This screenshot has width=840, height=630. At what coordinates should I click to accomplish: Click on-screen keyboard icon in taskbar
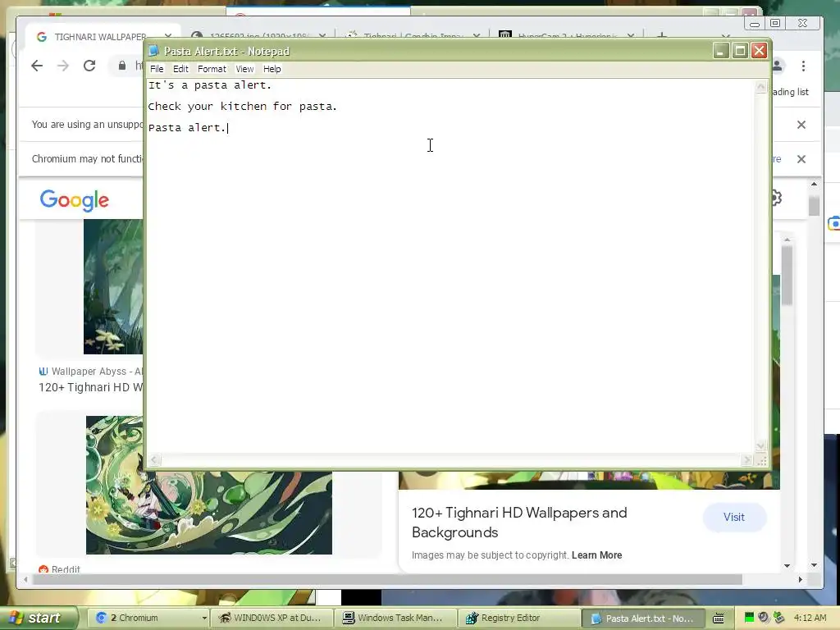click(x=719, y=619)
